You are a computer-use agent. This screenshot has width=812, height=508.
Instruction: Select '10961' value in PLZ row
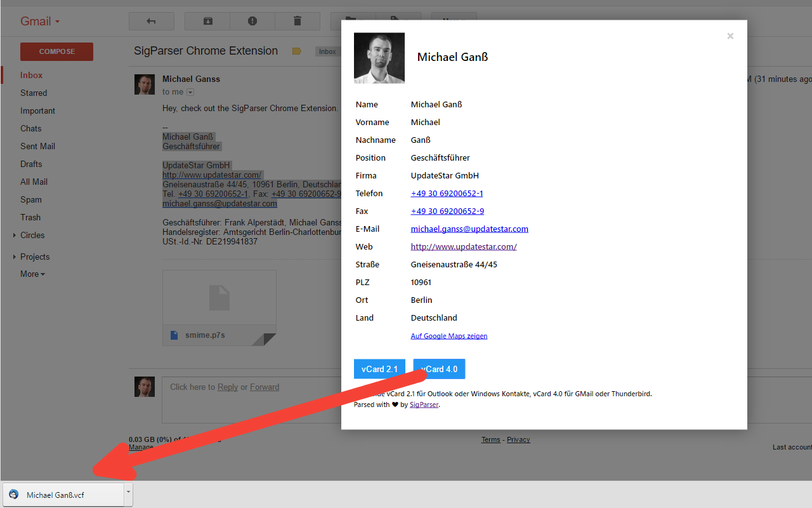point(421,282)
